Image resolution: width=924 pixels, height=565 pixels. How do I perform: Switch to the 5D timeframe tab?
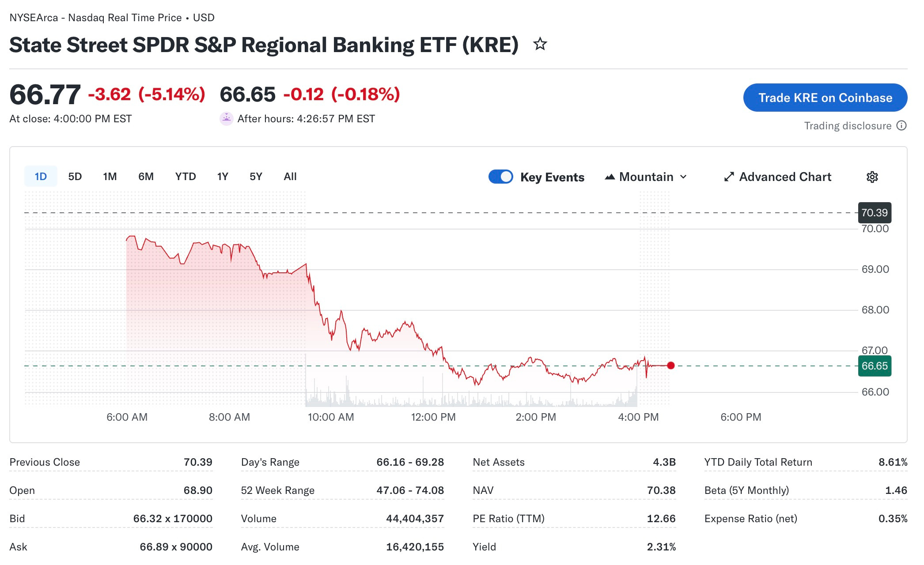(x=75, y=176)
